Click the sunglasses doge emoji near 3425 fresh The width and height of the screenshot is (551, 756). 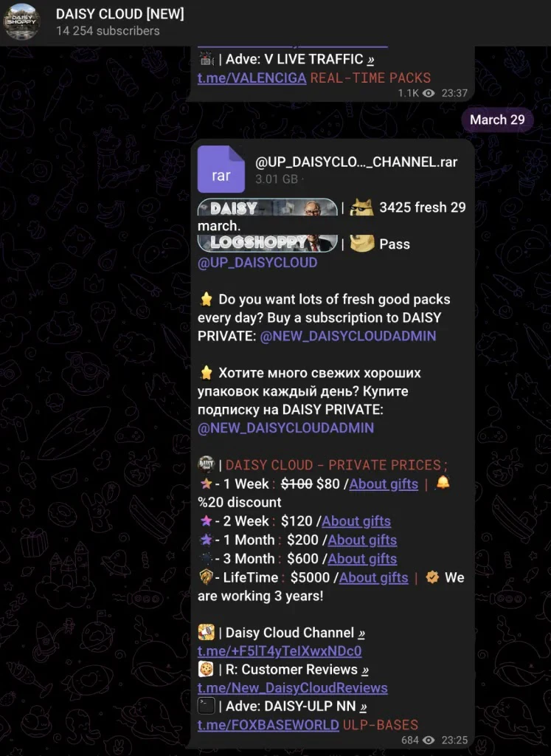click(x=361, y=207)
